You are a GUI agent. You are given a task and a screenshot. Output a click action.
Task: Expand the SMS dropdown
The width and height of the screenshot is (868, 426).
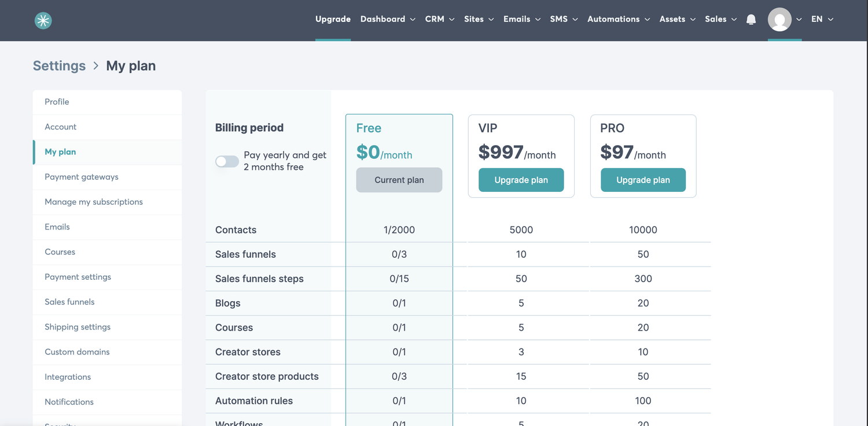(564, 19)
